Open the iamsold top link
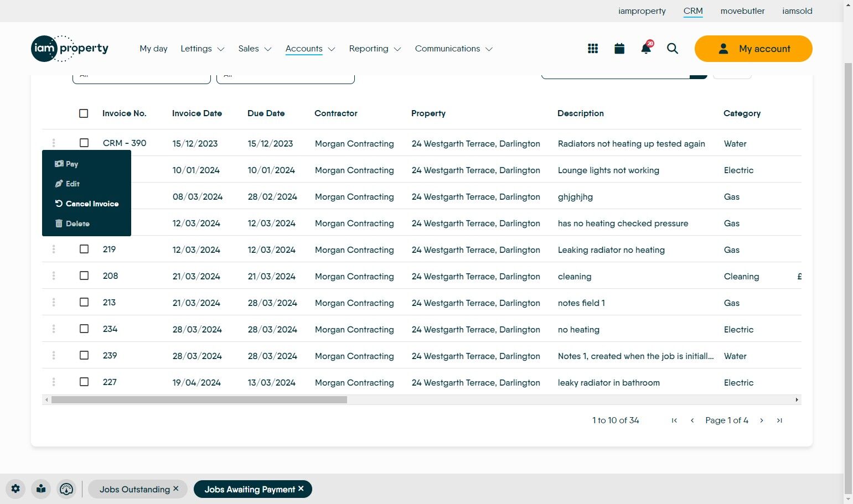 [x=797, y=11]
